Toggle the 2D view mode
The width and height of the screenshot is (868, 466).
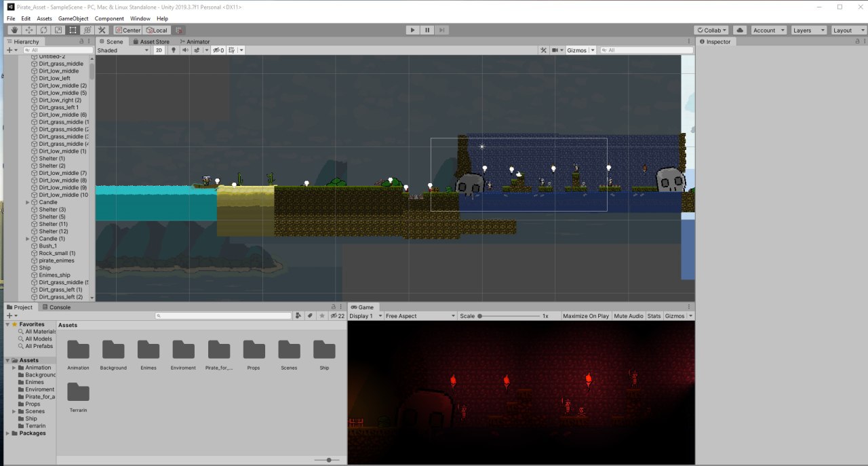pyautogui.click(x=159, y=50)
